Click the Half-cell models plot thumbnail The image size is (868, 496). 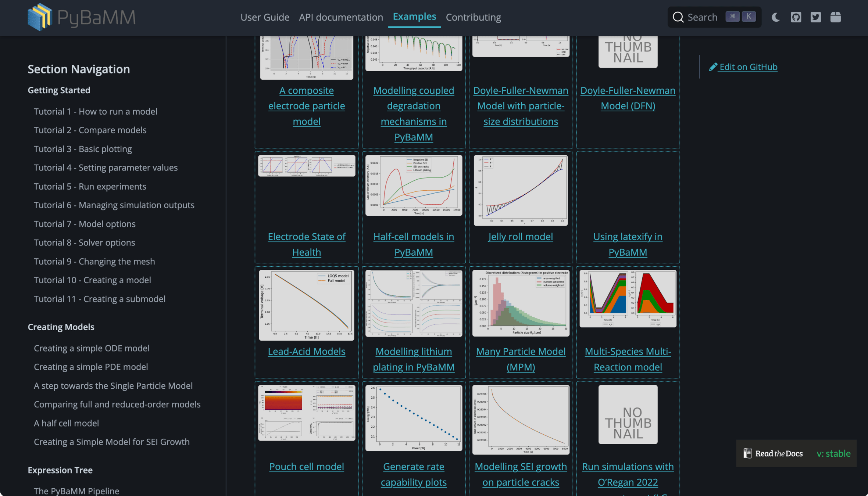414,185
